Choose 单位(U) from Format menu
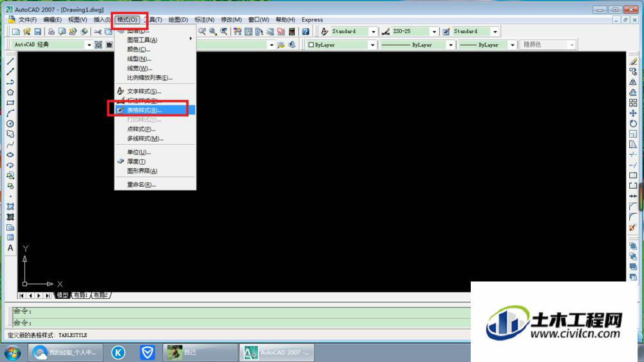This screenshot has height=362, width=644. [155, 152]
